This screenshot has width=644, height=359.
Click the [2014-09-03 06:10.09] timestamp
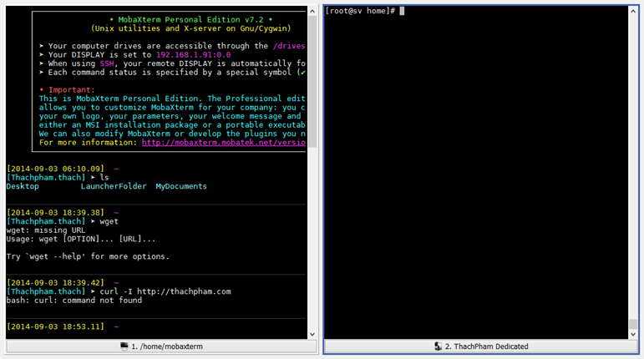click(x=55, y=169)
